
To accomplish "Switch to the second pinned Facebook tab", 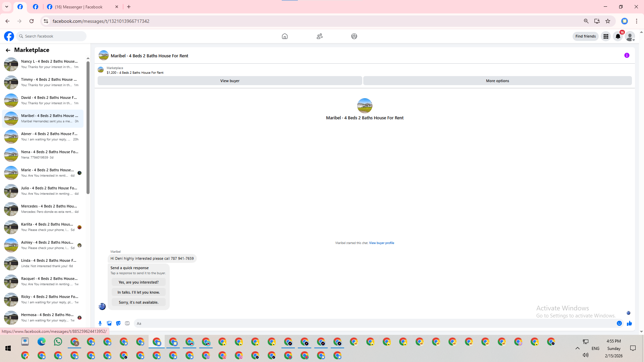I will 36,7.
